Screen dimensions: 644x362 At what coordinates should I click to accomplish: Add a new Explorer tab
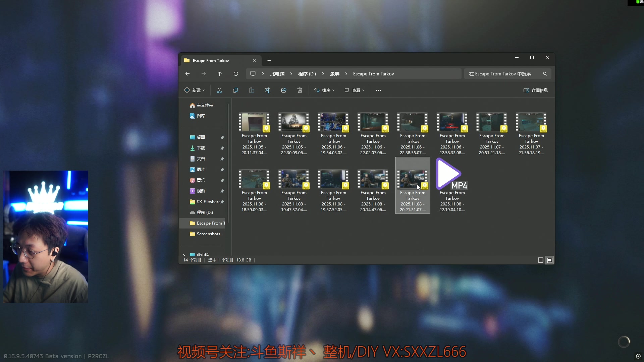coord(269,60)
